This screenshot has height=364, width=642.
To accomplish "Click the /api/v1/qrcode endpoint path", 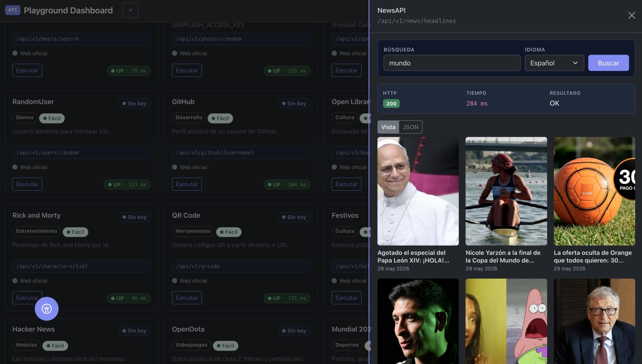I will click(x=241, y=266).
